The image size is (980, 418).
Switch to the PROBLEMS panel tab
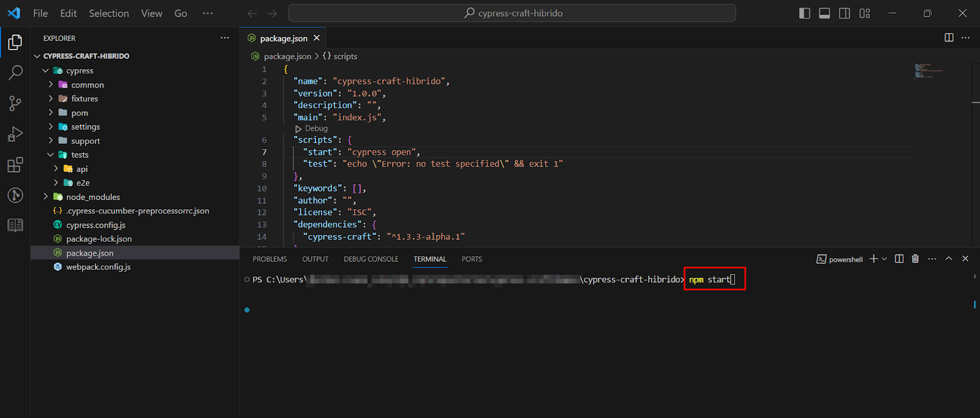269,259
